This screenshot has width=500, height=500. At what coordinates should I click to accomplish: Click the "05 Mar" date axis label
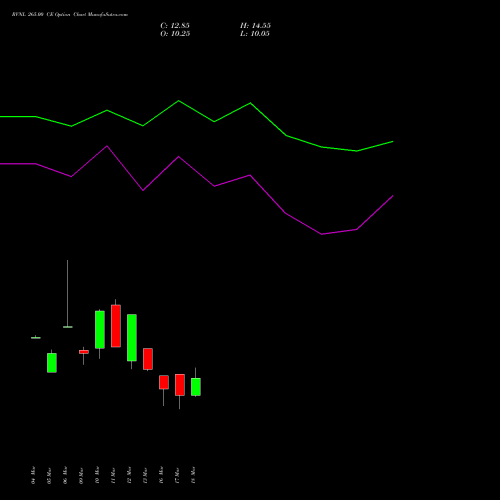(49, 475)
